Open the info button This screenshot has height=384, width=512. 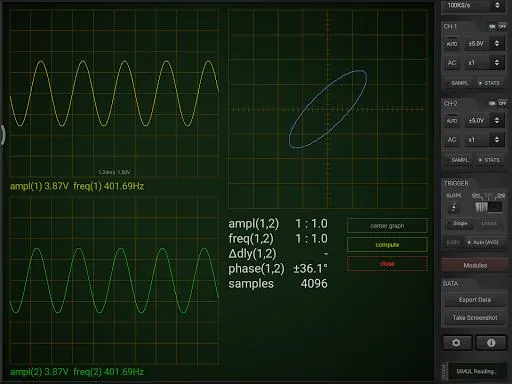[491, 343]
